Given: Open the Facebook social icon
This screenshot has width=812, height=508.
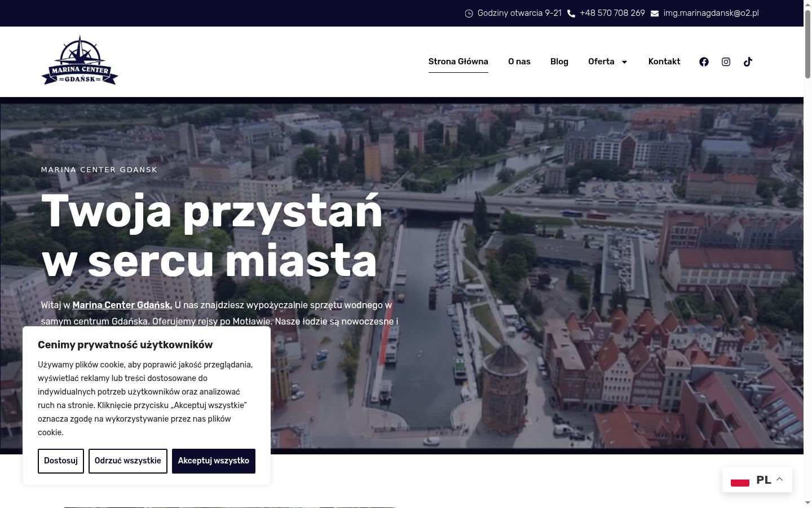Looking at the screenshot, I should [x=704, y=62].
